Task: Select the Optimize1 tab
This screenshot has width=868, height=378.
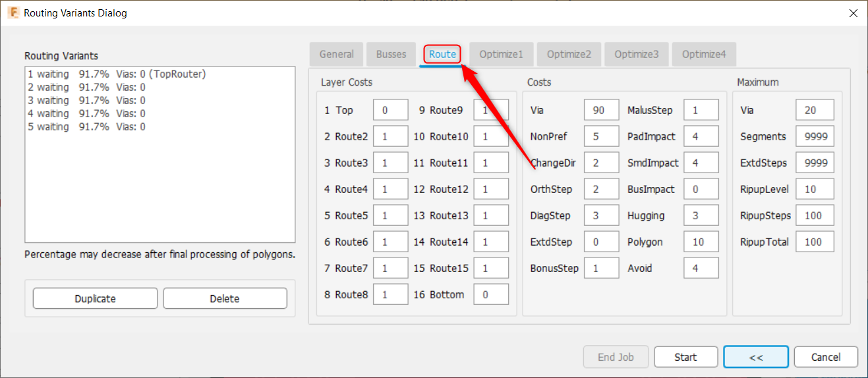Action: pos(501,55)
